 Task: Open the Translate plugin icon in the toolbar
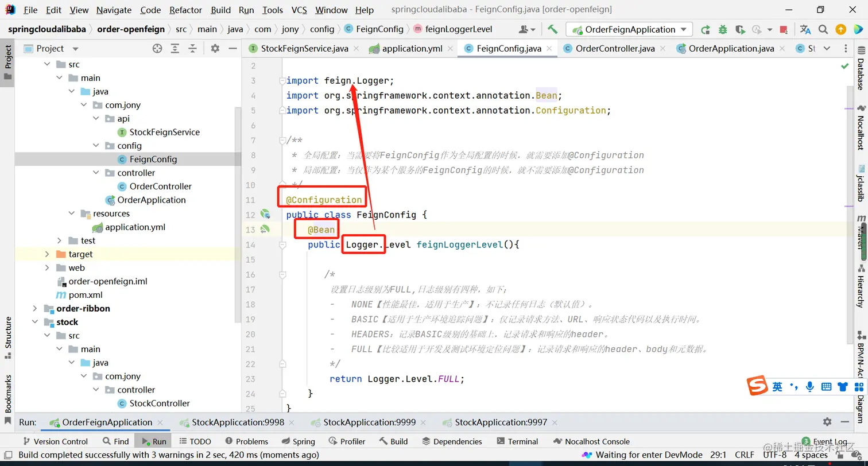[805, 29]
